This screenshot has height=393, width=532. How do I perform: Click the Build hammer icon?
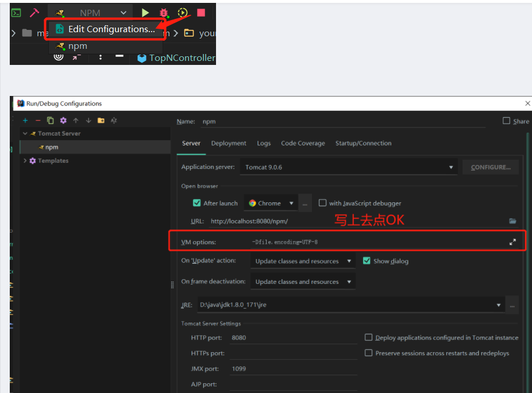tap(34, 13)
